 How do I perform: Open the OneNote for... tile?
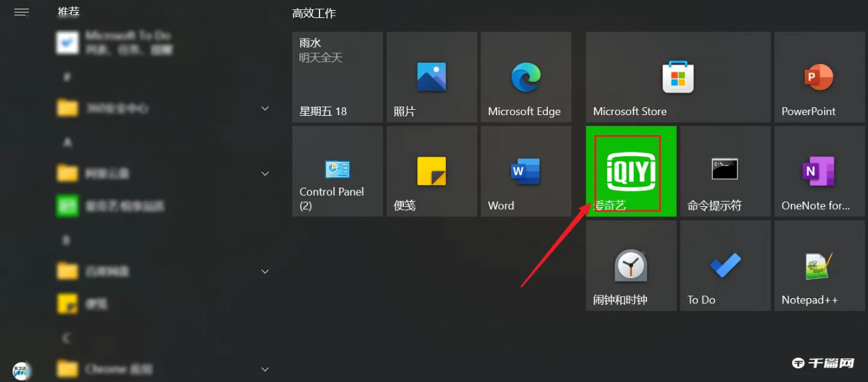tap(819, 172)
